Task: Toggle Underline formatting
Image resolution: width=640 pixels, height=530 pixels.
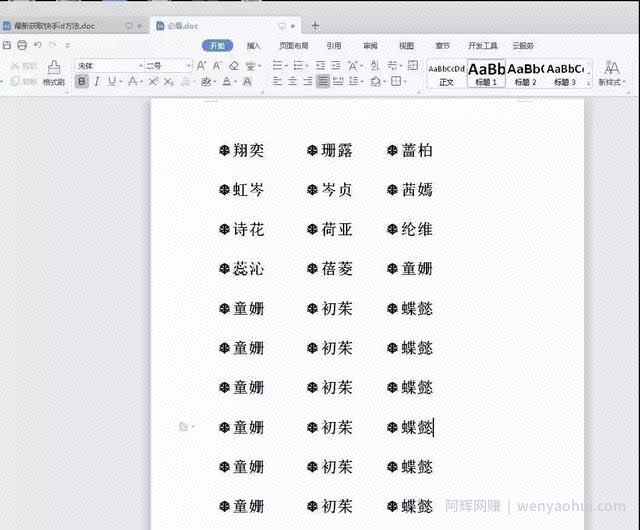Action: 111,81
